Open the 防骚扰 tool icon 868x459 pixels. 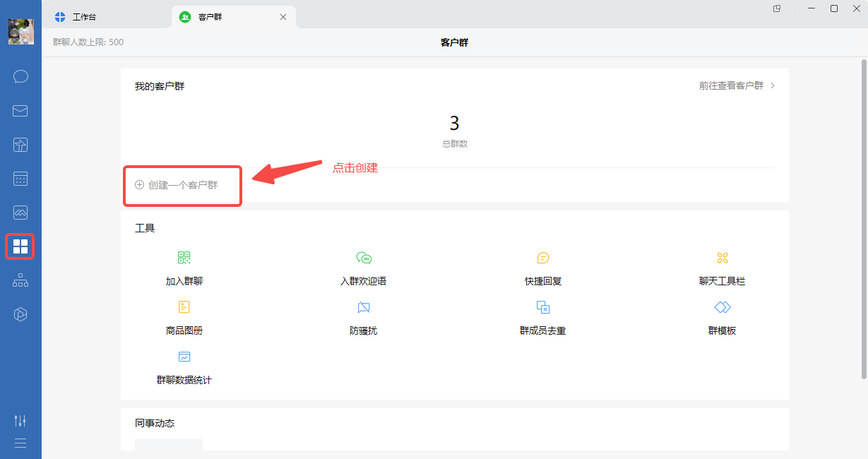click(364, 307)
